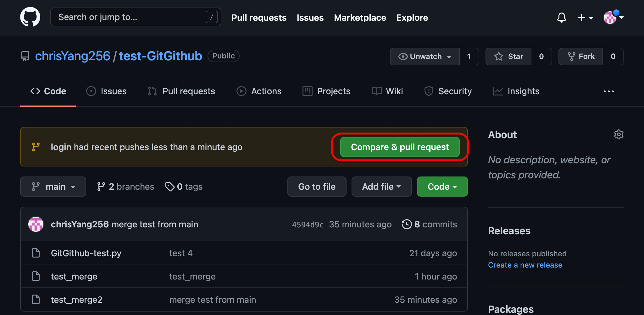Click the commit history clock icon

407,224
